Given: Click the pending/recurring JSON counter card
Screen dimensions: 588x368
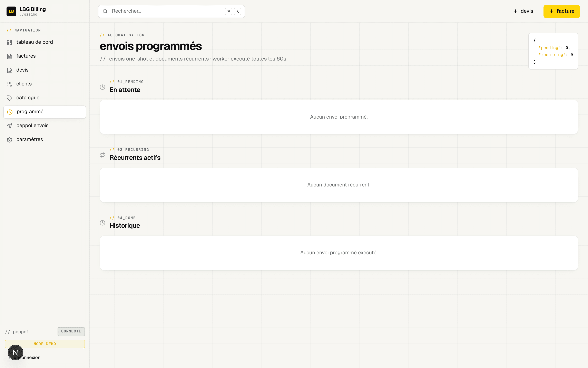Looking at the screenshot, I should (553, 51).
